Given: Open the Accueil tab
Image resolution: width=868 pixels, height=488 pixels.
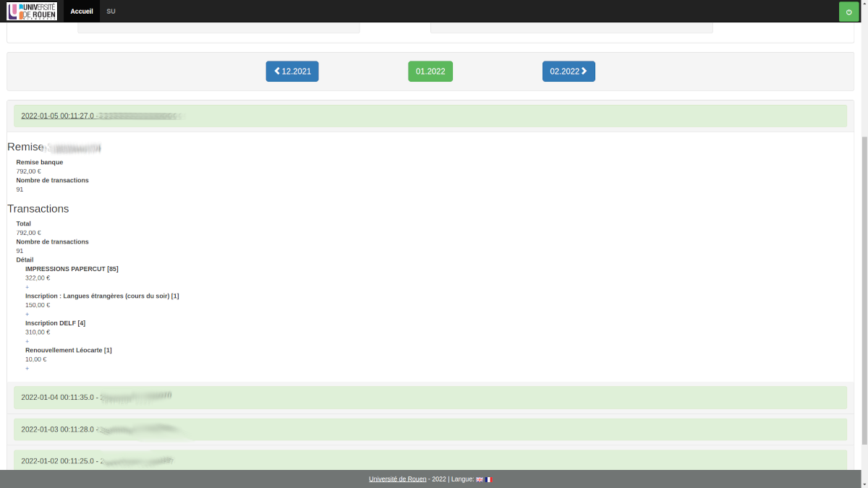Looking at the screenshot, I should click(82, 12).
